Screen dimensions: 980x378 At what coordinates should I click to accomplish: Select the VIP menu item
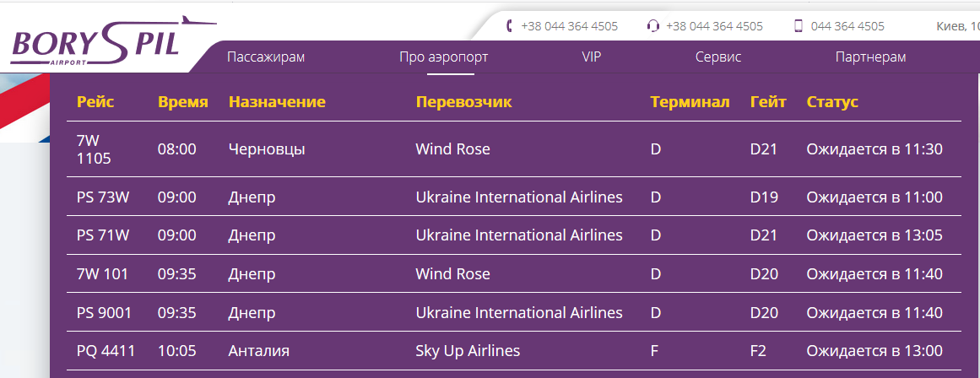coord(591,57)
